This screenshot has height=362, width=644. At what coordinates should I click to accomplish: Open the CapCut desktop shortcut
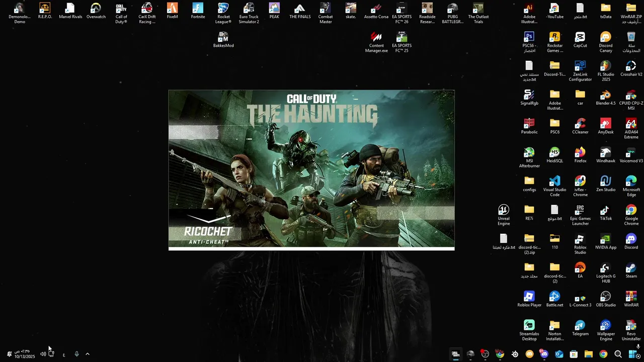580,40
